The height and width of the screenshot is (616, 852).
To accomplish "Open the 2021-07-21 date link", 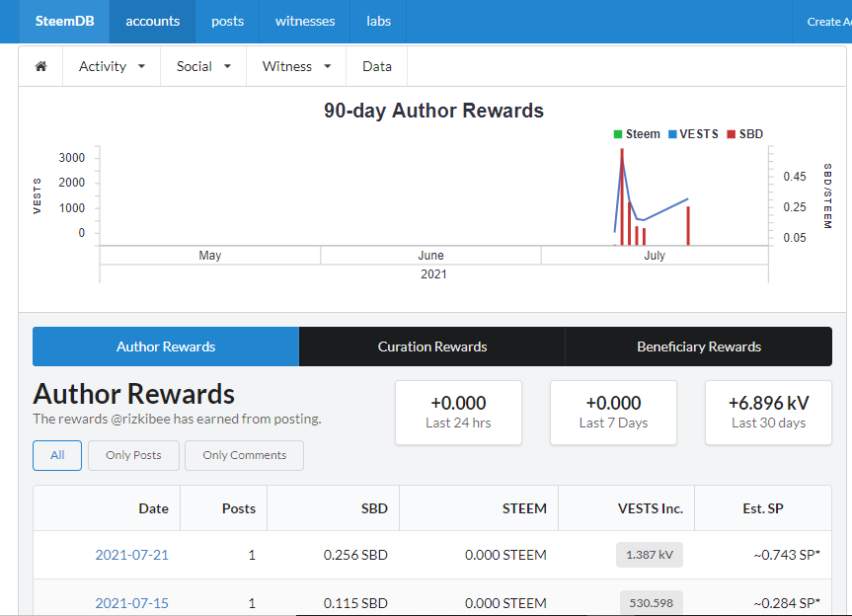I will click(132, 555).
